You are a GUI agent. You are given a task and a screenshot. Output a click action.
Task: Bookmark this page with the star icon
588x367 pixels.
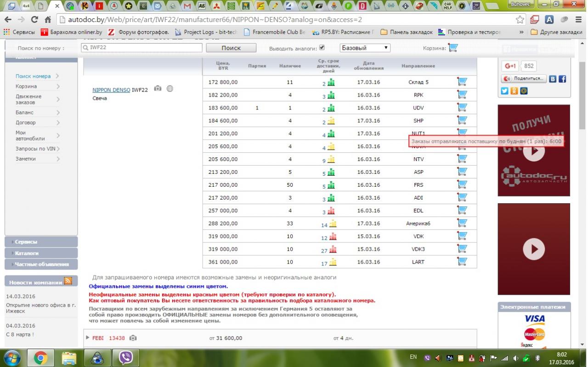coord(520,20)
